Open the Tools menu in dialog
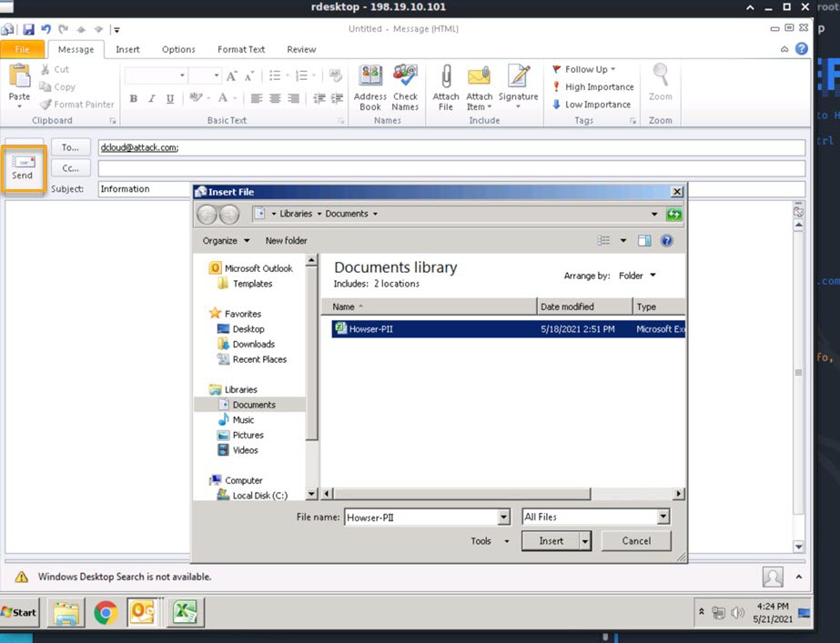The width and height of the screenshot is (840, 643). (x=490, y=541)
